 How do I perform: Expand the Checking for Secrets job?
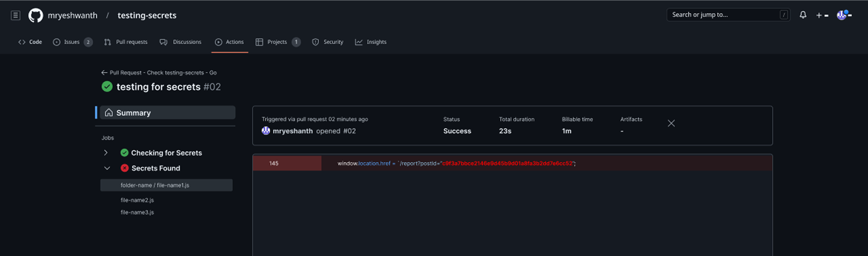[106, 153]
